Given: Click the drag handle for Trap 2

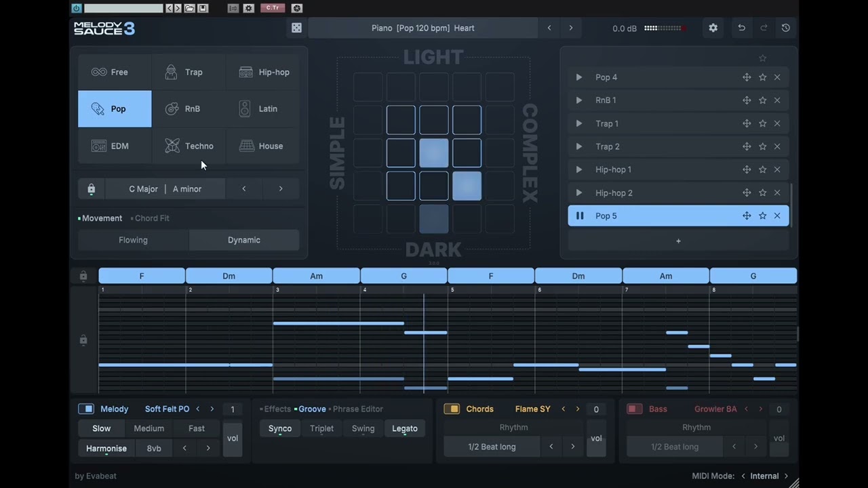Looking at the screenshot, I should (747, 146).
